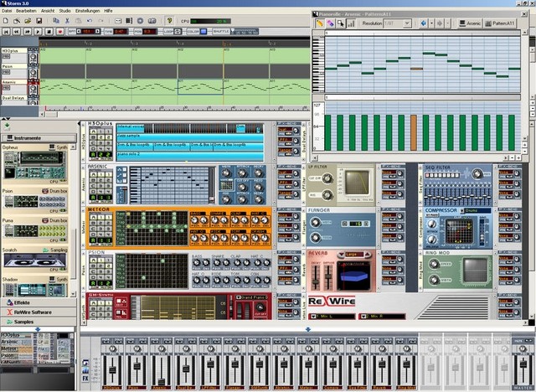
Task: Select the pencil tool in Pianorolle window
Action: [x=320, y=23]
